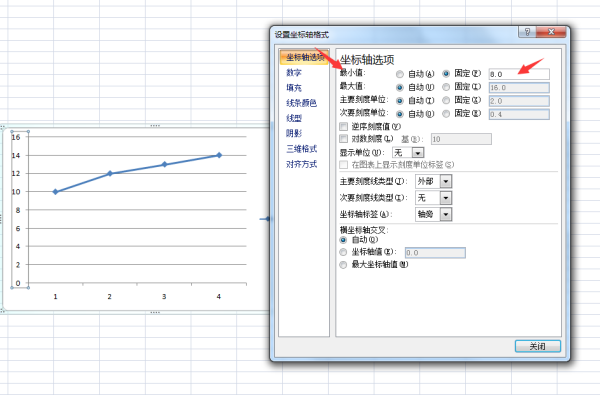The image size is (600, 395).
Task: Select 固定 radio for 主要刻度单位
Action: tap(446, 100)
